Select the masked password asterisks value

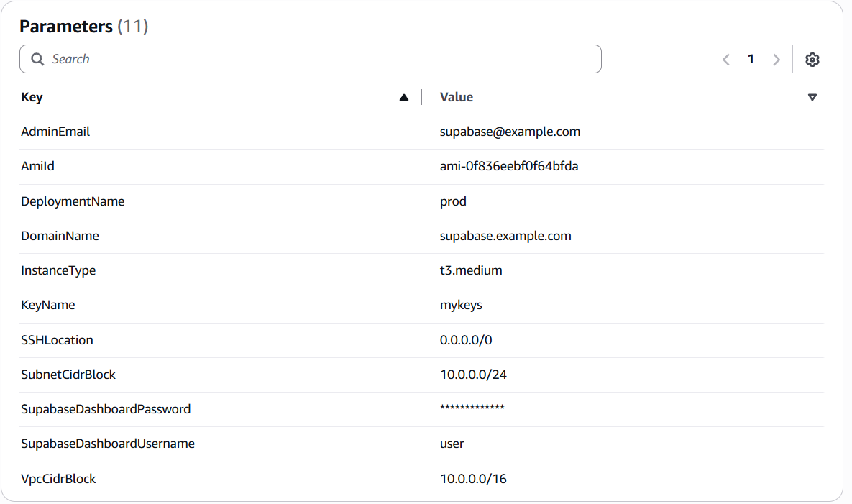[472, 408]
